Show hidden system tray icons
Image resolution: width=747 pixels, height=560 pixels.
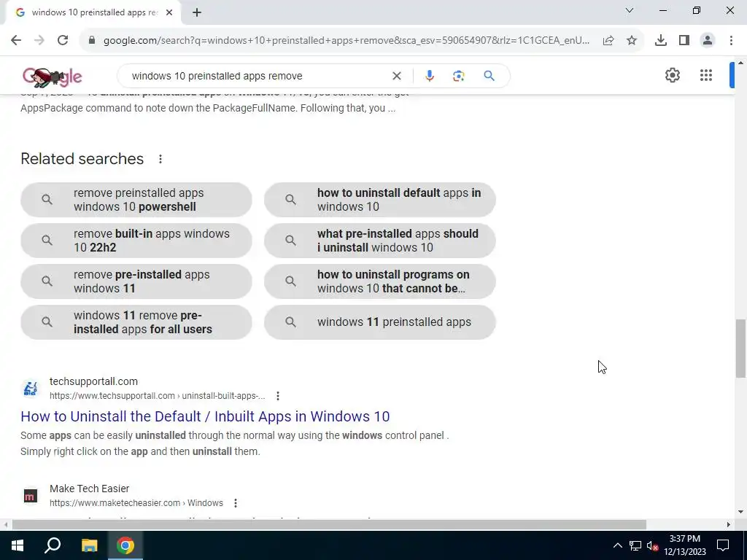click(x=617, y=545)
